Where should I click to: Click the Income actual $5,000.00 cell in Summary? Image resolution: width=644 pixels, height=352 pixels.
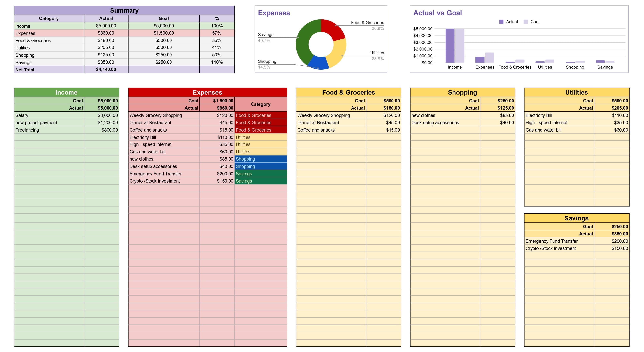[106, 26]
